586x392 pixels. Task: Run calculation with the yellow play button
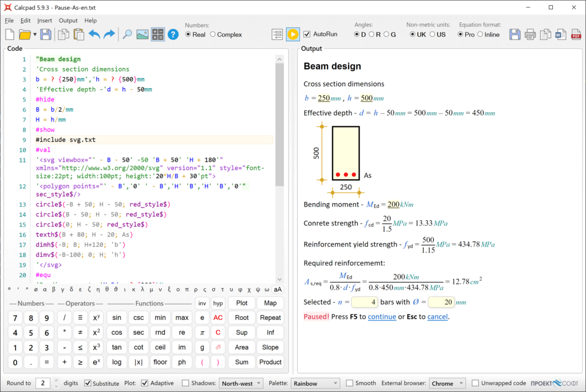(292, 34)
